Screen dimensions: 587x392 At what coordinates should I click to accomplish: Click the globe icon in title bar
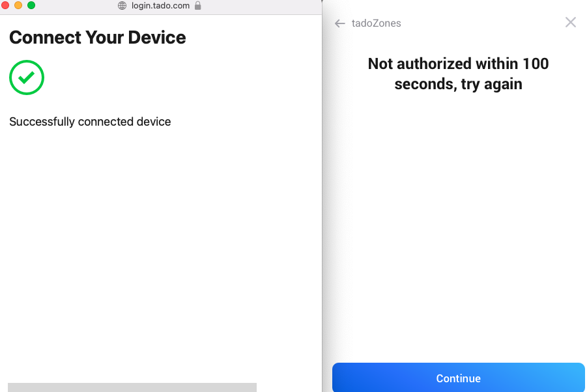[x=122, y=6]
